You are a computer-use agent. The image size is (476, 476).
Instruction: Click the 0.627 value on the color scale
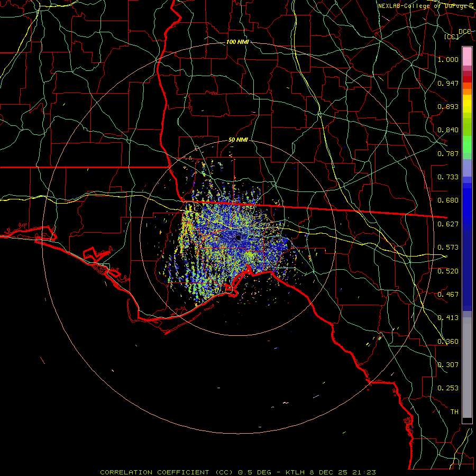coord(448,224)
